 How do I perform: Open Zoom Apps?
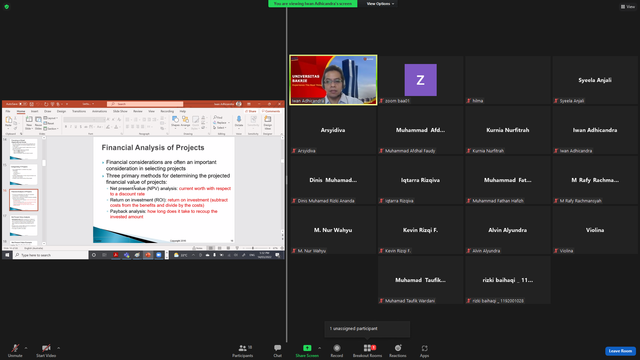[x=424, y=350]
